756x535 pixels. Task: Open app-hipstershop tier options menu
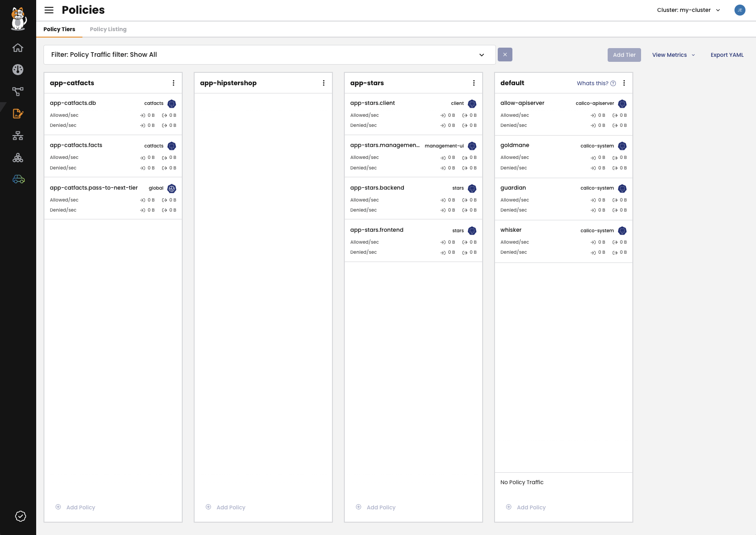pyautogui.click(x=324, y=83)
